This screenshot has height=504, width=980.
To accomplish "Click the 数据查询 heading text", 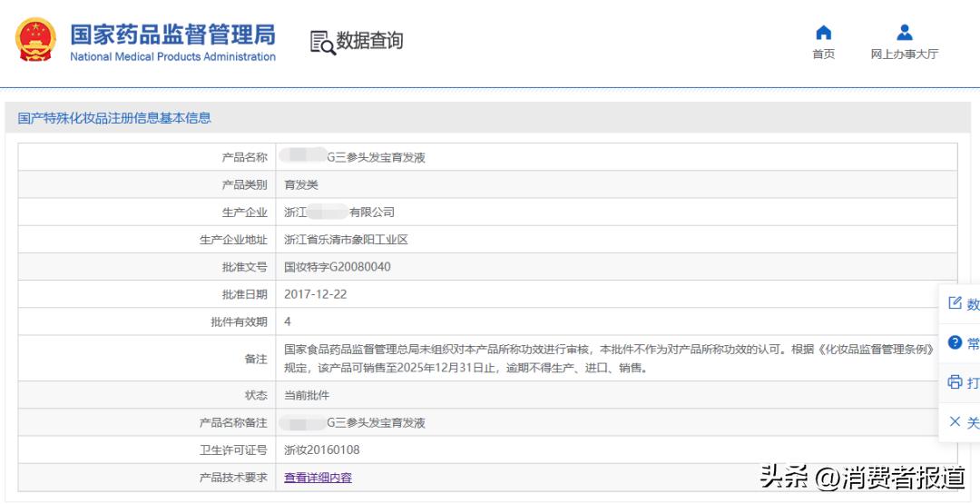I will 369,41.
